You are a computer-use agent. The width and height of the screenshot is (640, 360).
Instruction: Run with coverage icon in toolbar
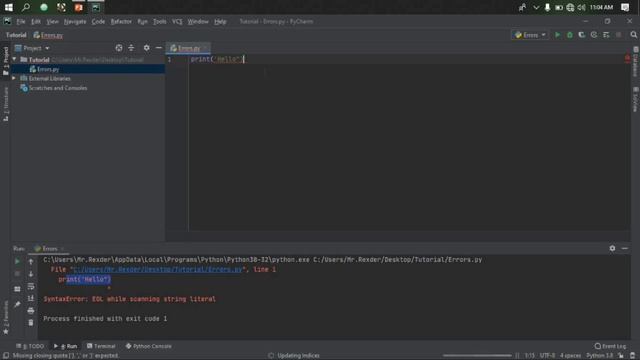(582, 35)
